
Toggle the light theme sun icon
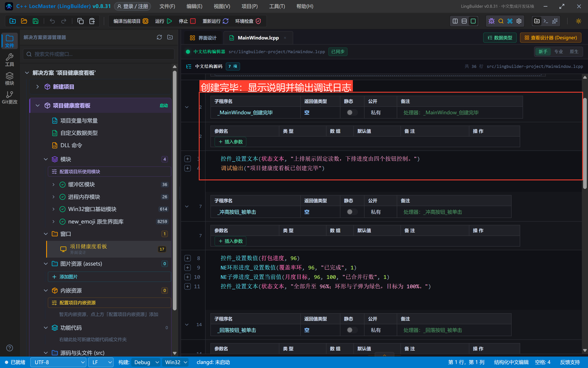coord(578,21)
